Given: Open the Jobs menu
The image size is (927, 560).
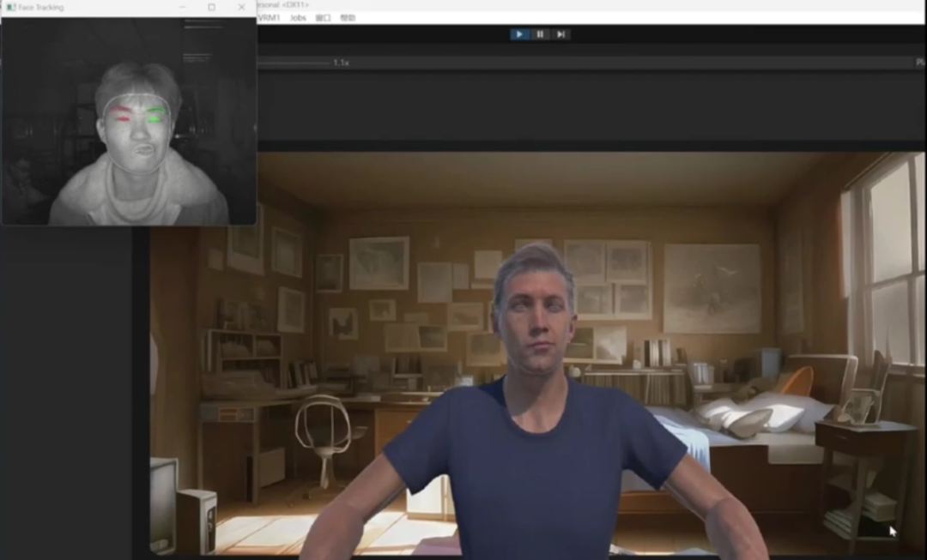Looking at the screenshot, I should tap(298, 18).
